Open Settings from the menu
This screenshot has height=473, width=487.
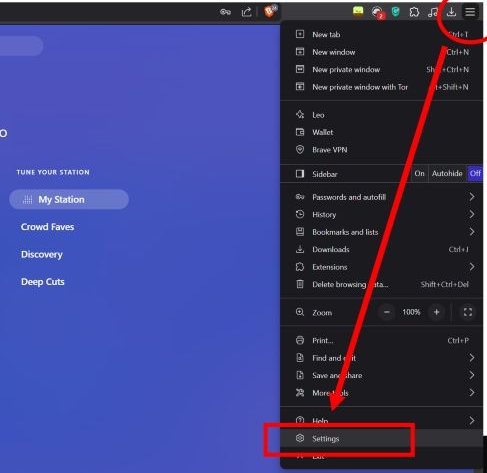point(381,438)
